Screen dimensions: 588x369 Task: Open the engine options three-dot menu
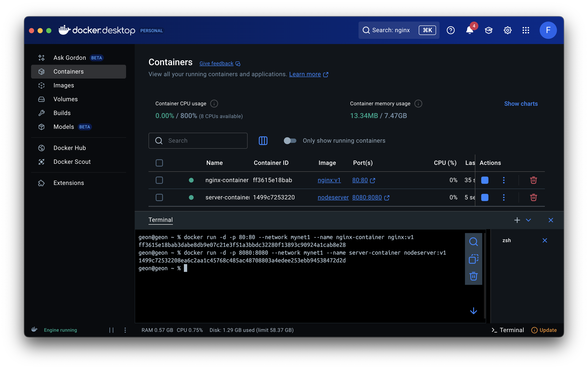click(125, 330)
